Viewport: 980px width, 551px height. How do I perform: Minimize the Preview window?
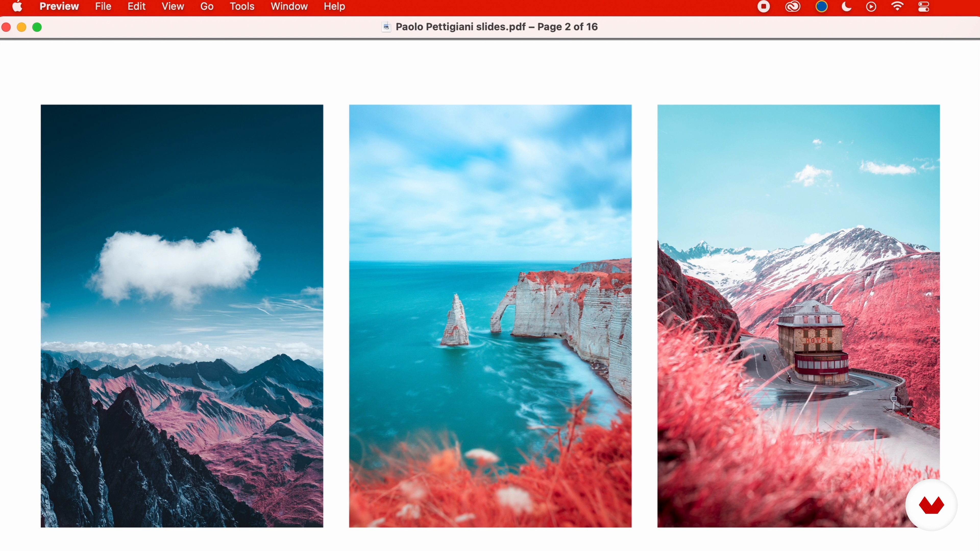(22, 27)
